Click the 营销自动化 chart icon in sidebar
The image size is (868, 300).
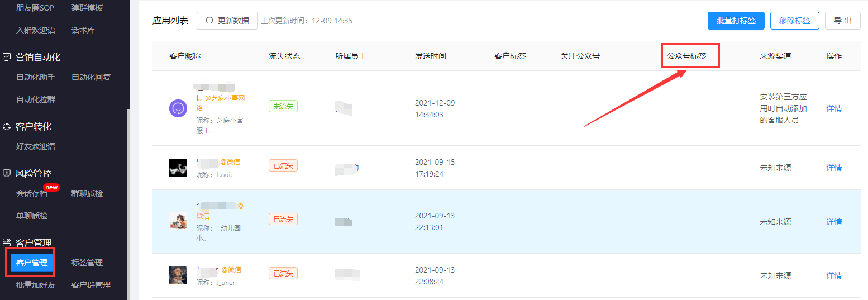pyautogui.click(x=7, y=57)
